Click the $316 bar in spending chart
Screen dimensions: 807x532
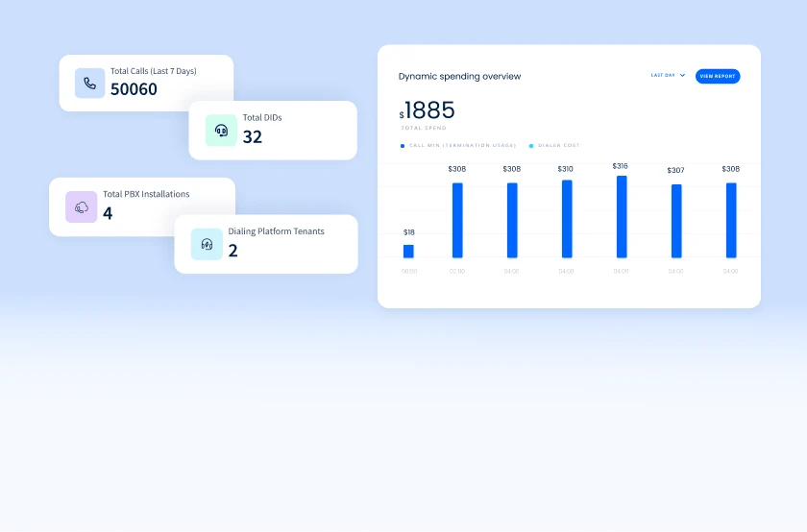tap(622, 217)
